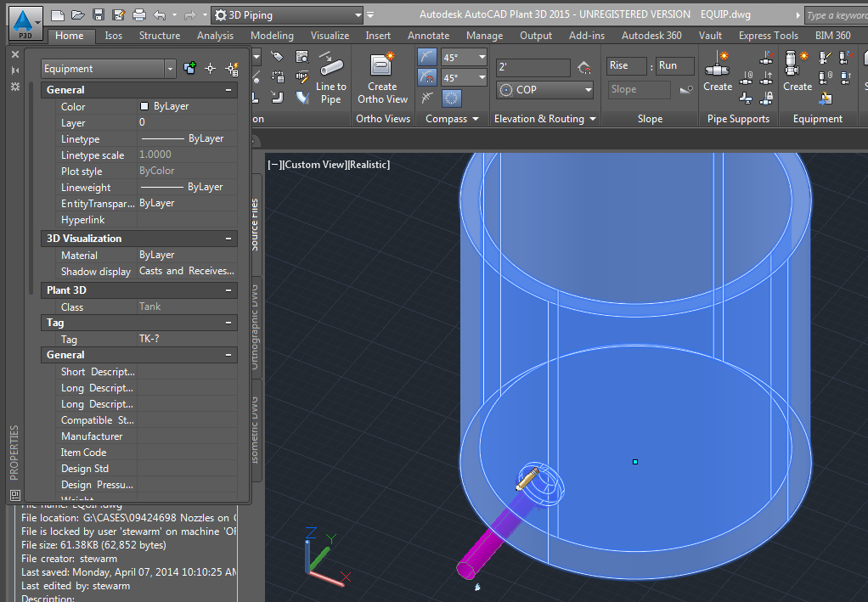Viewport: 868px width, 602px height.
Task: Click the Plot printer icon
Action: 139,14
